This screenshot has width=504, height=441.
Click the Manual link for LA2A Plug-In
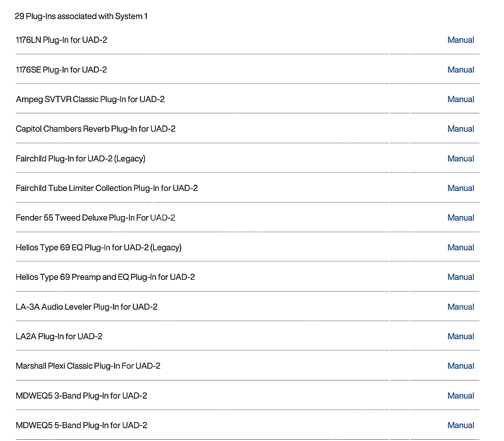461,336
